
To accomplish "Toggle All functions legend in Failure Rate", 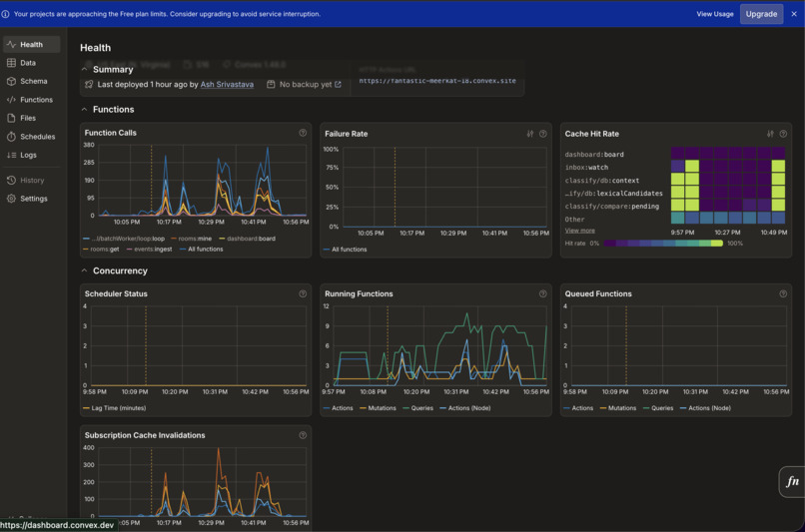I will (x=345, y=250).
